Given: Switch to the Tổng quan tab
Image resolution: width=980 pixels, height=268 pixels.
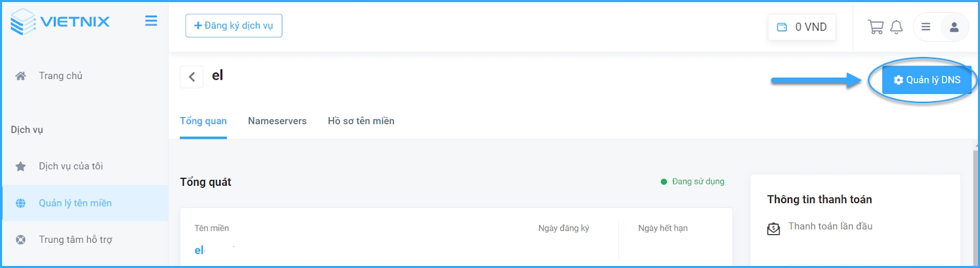Looking at the screenshot, I should tap(203, 121).
